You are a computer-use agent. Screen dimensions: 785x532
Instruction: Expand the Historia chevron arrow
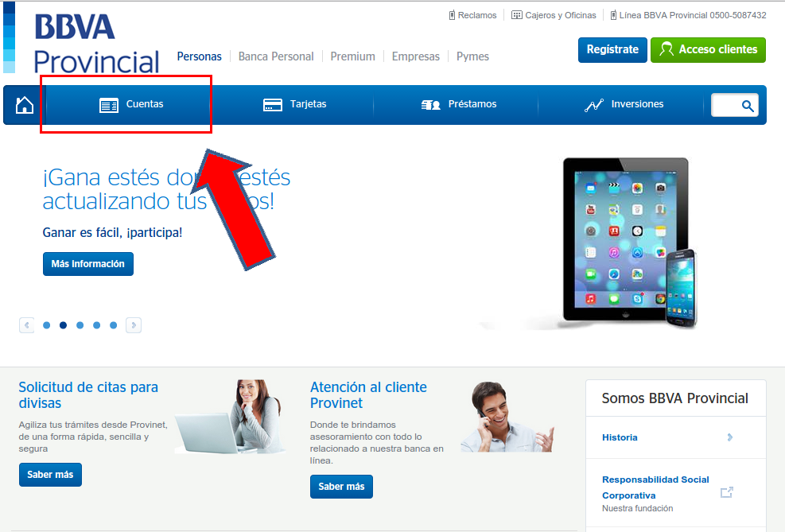729,437
